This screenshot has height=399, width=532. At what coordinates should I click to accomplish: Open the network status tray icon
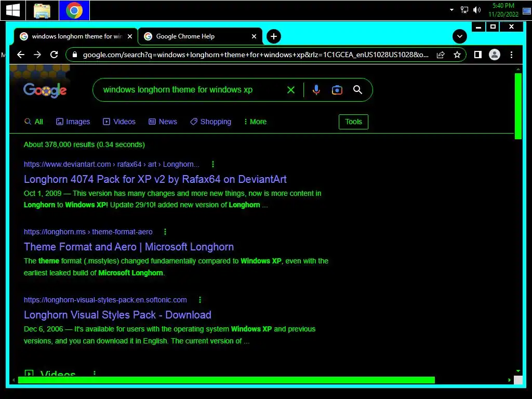point(464,10)
